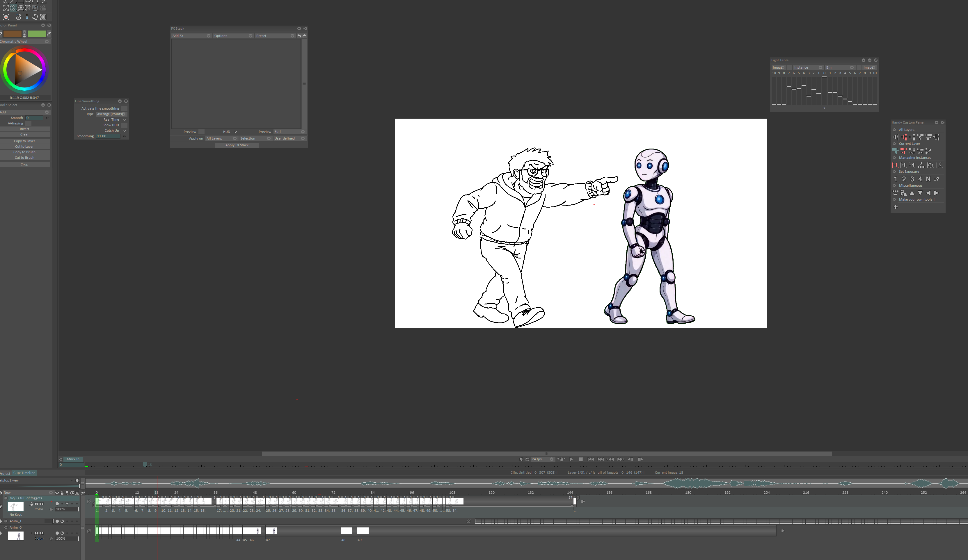Image resolution: width=968 pixels, height=560 pixels.
Task: Click the right triangle in Miscellaneous
Action: point(936,193)
